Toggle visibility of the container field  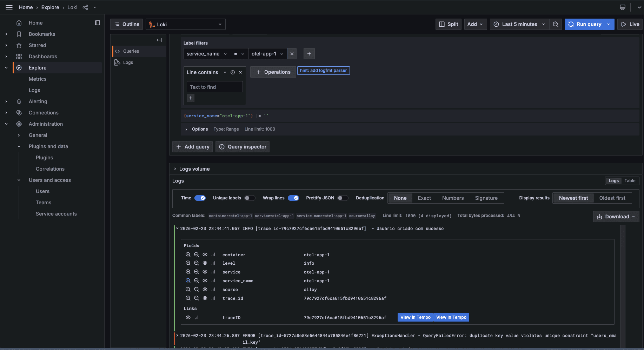[205, 255]
